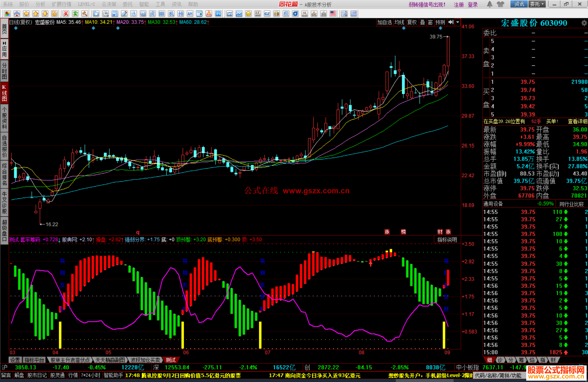Click the notification bell icon

489,4
